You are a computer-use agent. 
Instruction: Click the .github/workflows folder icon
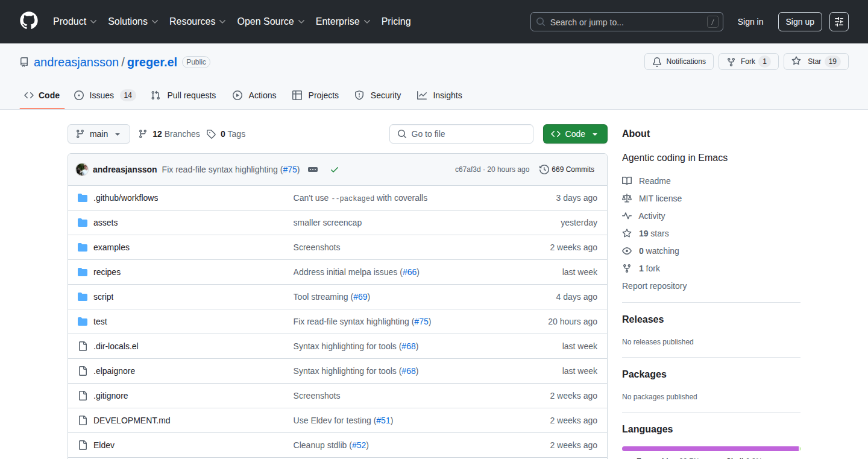83,198
